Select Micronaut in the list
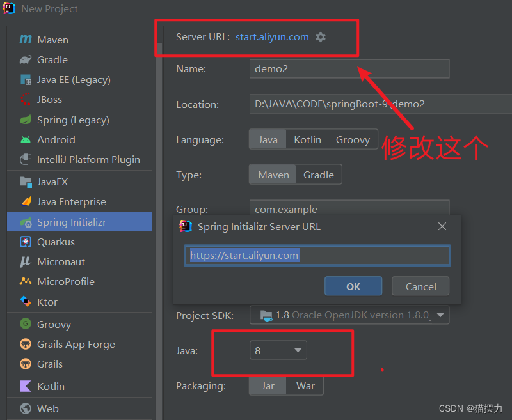Screen dimensions: 512x420 (79, 262)
